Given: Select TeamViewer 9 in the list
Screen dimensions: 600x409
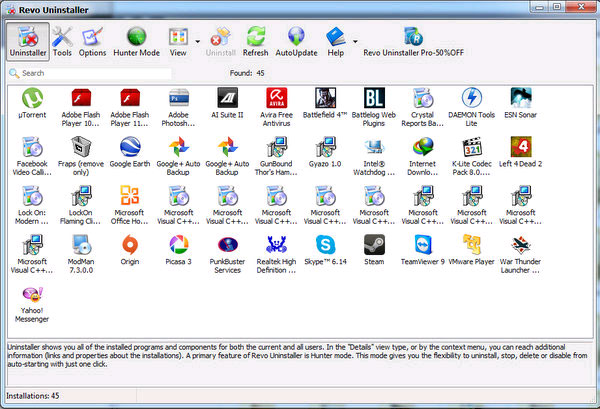Looking at the screenshot, I should click(423, 248).
